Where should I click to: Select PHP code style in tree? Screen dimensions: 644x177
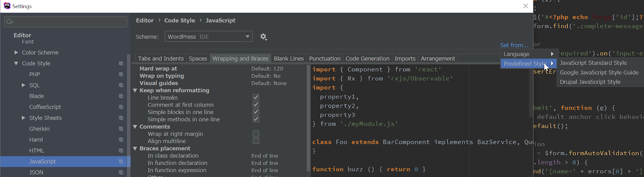coord(35,74)
